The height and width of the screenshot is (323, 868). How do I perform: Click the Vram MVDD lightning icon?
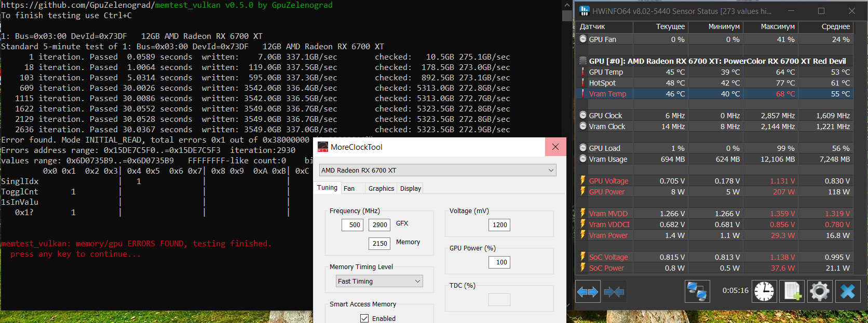click(x=583, y=214)
